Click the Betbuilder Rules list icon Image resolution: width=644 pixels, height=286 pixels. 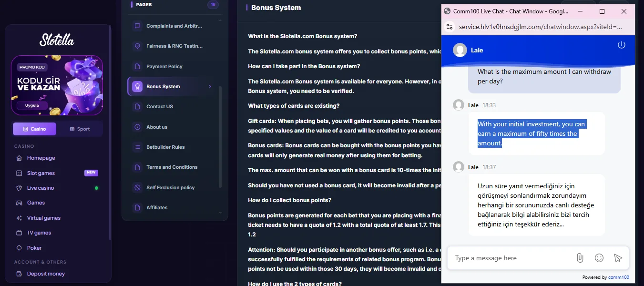(x=137, y=147)
